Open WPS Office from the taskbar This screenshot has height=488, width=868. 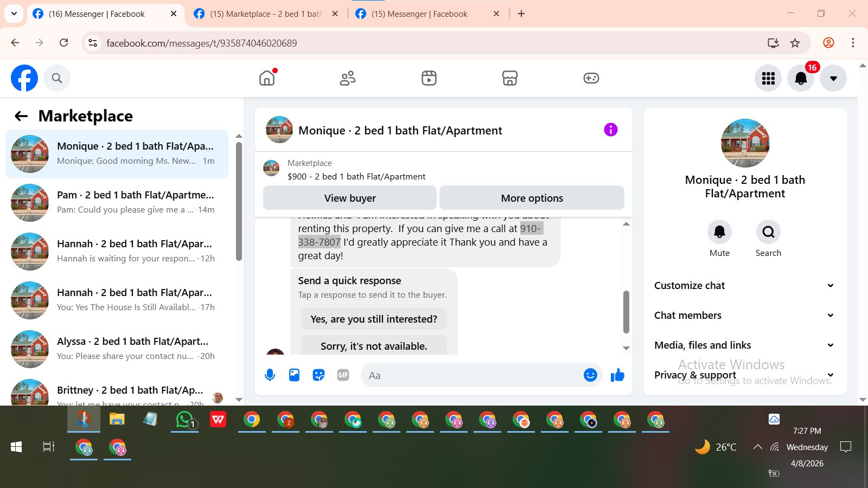(x=218, y=419)
